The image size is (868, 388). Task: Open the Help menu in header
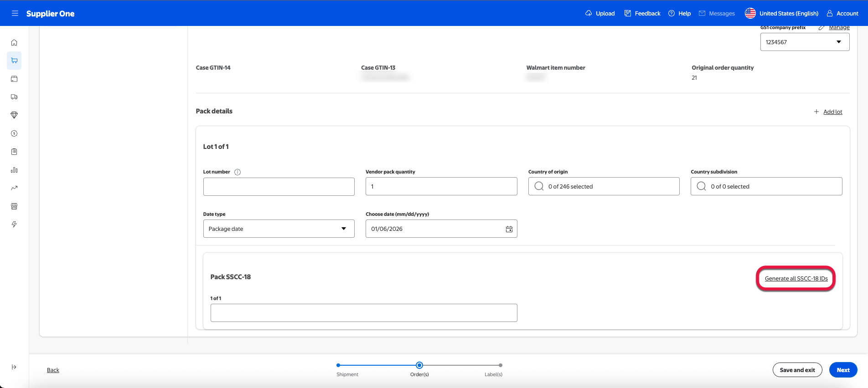(679, 13)
